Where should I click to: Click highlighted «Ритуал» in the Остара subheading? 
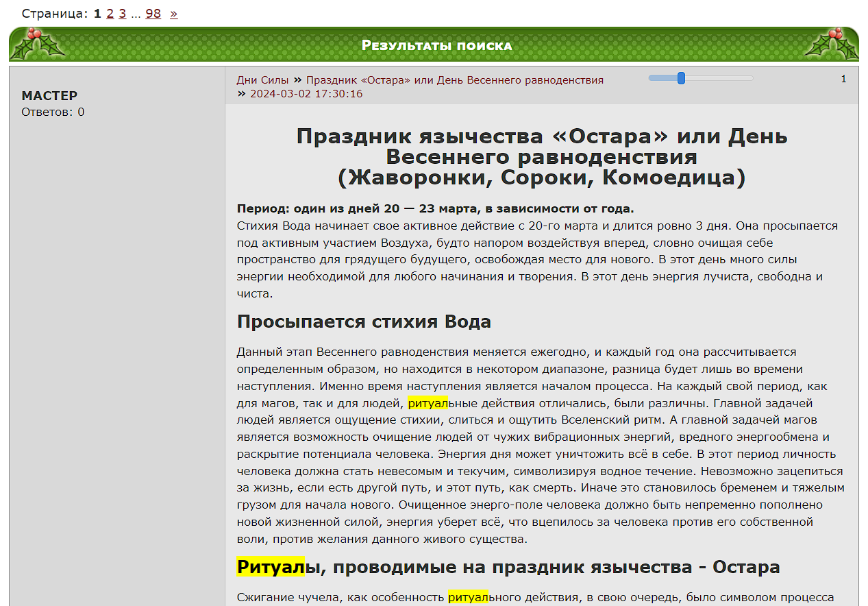click(x=271, y=568)
